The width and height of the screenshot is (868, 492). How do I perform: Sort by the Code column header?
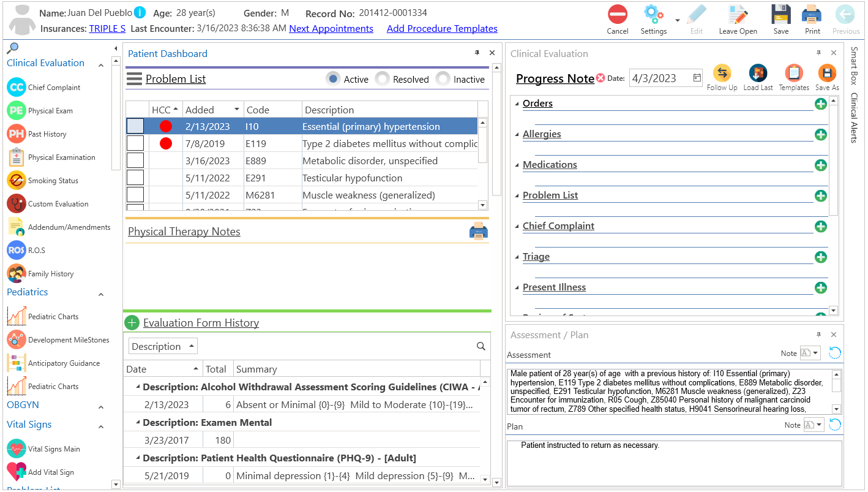click(x=272, y=110)
